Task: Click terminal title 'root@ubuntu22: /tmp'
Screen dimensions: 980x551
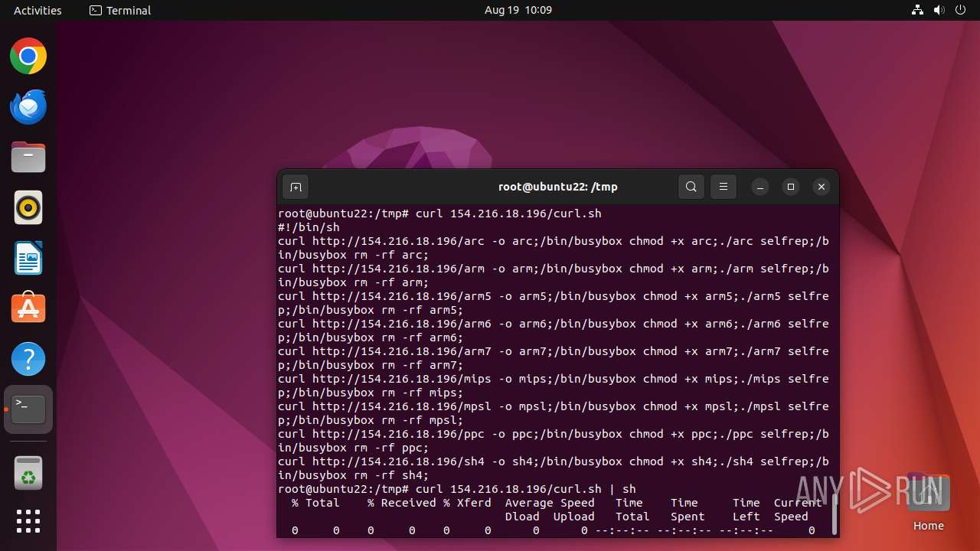Action: click(558, 187)
